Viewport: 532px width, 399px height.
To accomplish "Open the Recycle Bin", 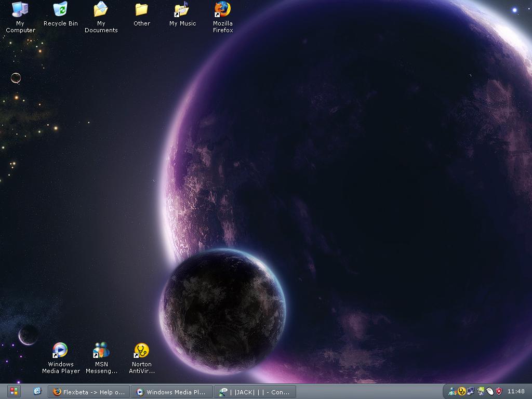I will (60, 10).
